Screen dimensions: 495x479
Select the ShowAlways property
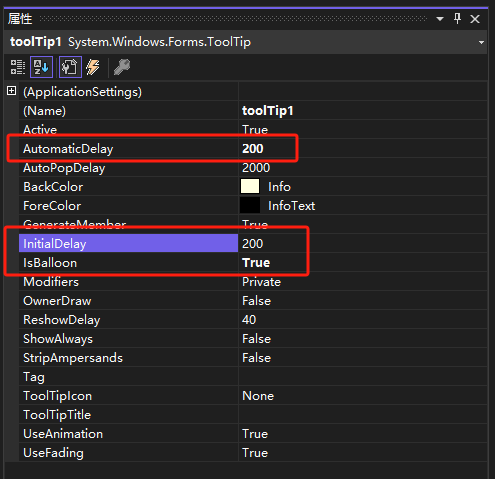pos(129,339)
